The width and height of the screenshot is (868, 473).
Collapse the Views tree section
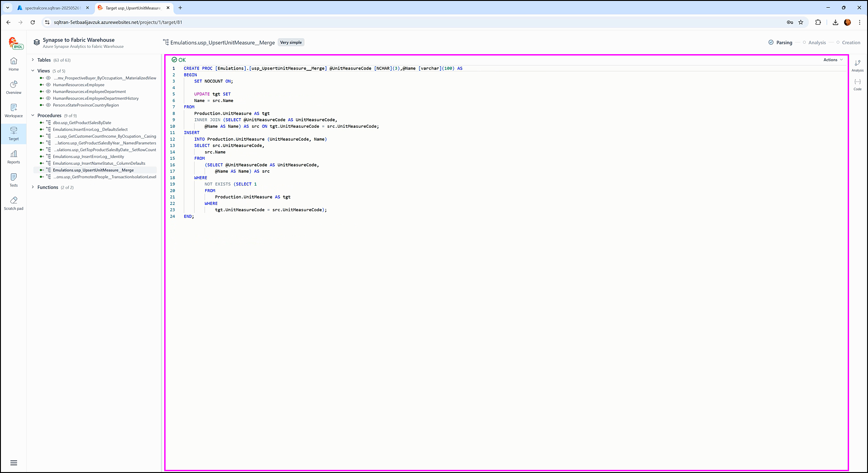point(33,71)
